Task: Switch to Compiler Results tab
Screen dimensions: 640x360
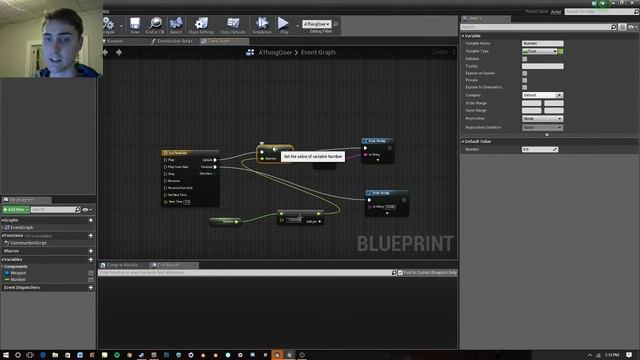Action: point(123,265)
